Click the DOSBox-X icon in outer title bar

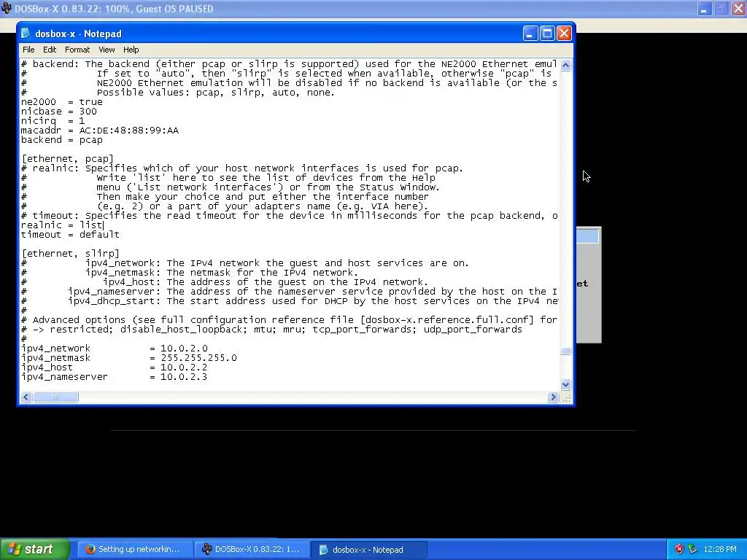(x=6, y=9)
